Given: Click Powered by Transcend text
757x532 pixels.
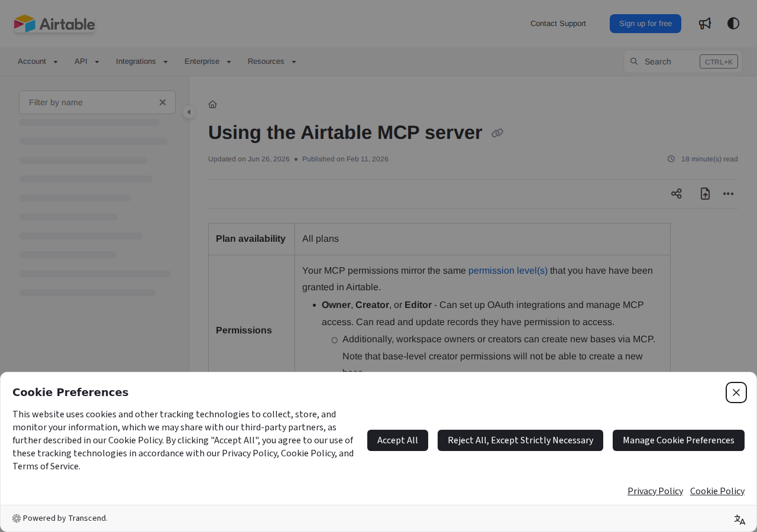Looking at the screenshot, I should (65, 518).
